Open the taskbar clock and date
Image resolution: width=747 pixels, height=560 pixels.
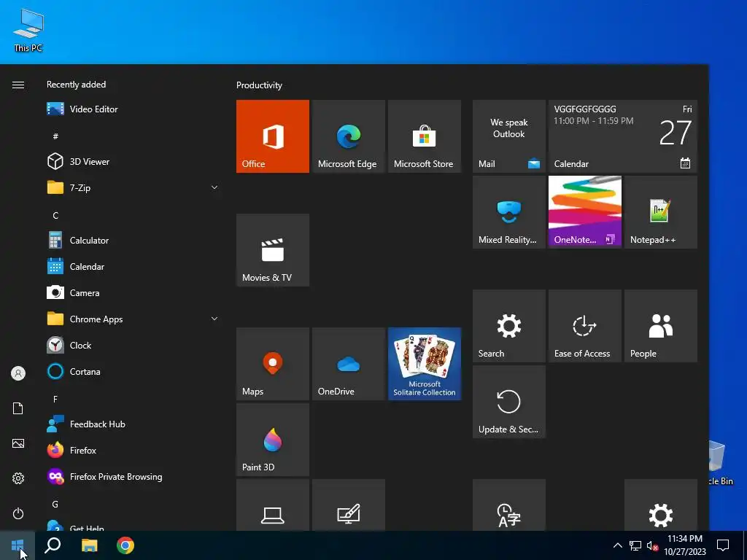pyautogui.click(x=685, y=545)
